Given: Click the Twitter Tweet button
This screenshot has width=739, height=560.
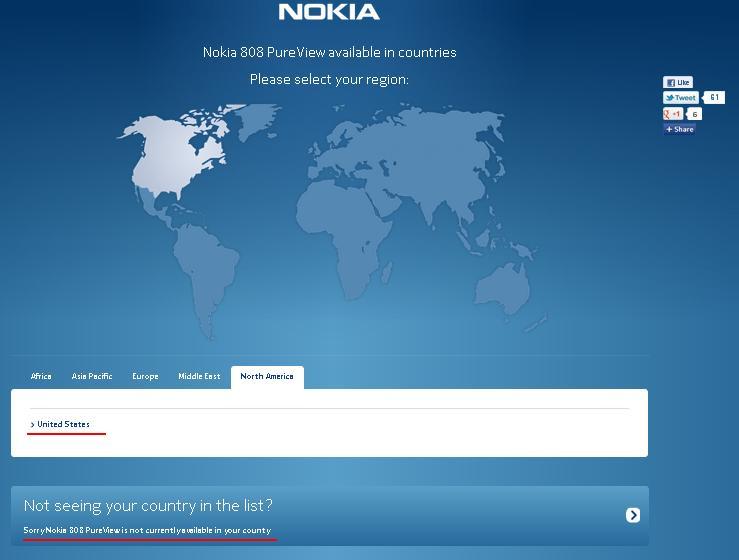Looking at the screenshot, I should (681, 98).
